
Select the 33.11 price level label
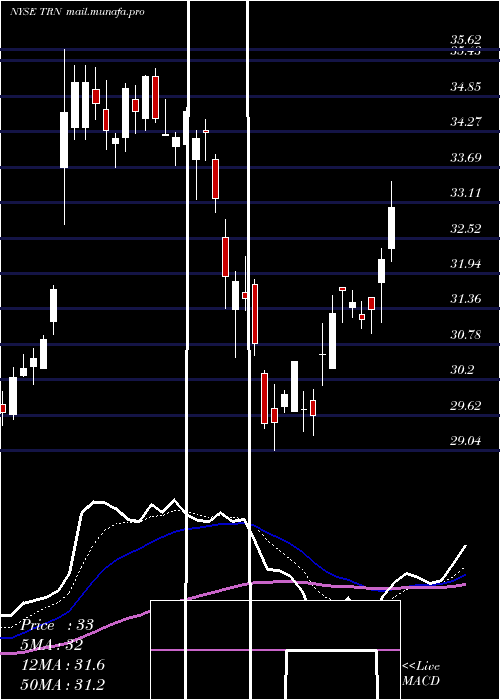(x=466, y=193)
